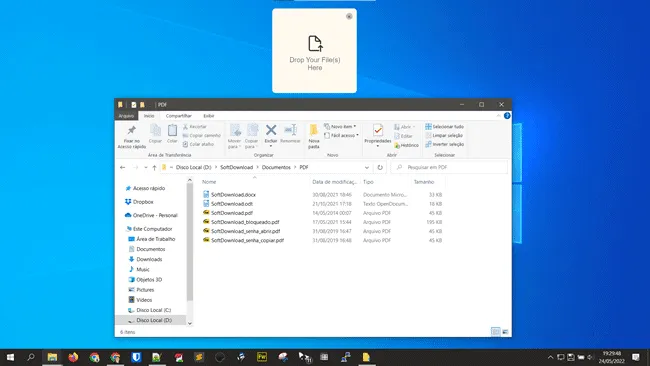Go back with the back arrow

tap(122, 167)
